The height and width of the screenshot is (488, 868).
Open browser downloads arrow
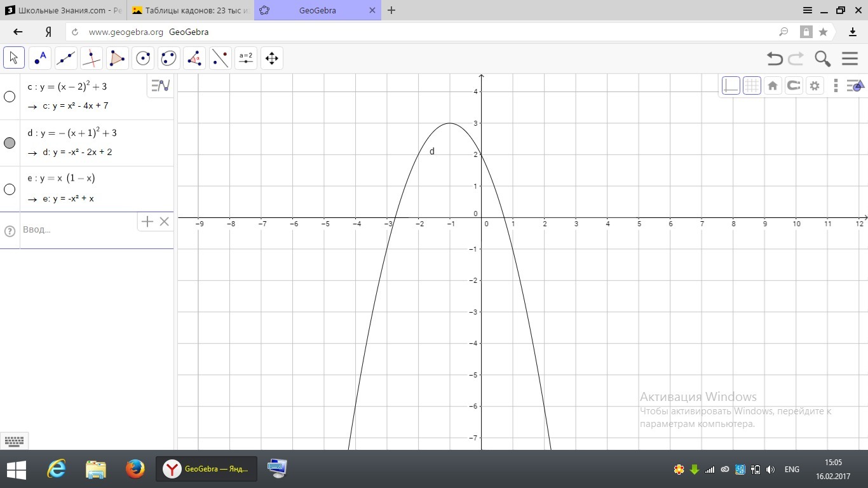(x=853, y=32)
